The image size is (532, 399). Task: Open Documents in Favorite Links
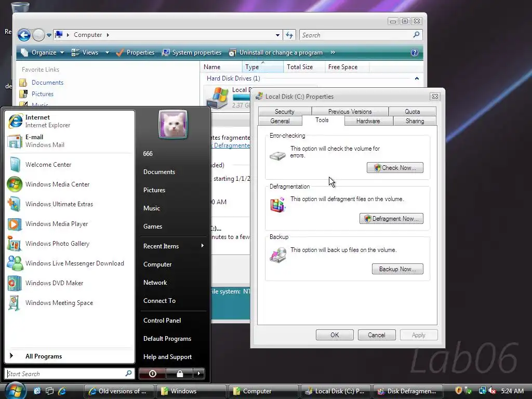click(x=42, y=83)
